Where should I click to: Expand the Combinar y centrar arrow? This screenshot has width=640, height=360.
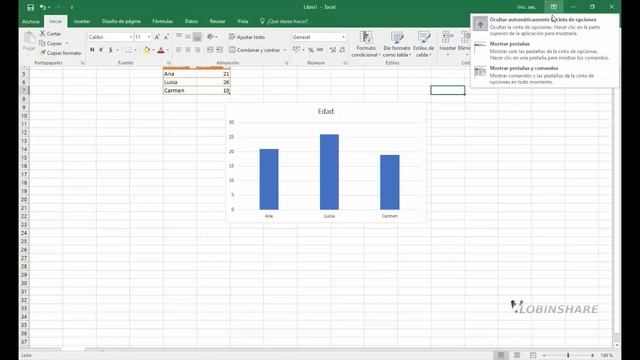285,50
